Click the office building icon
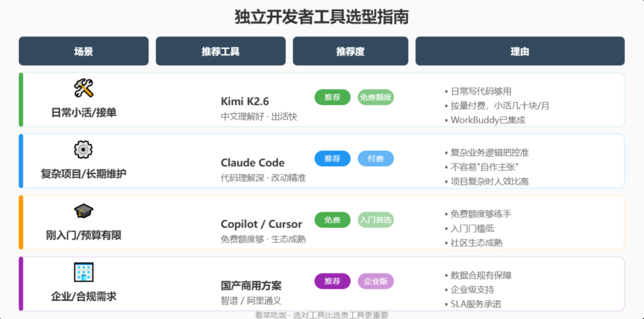This screenshot has height=319, width=644. click(x=83, y=272)
